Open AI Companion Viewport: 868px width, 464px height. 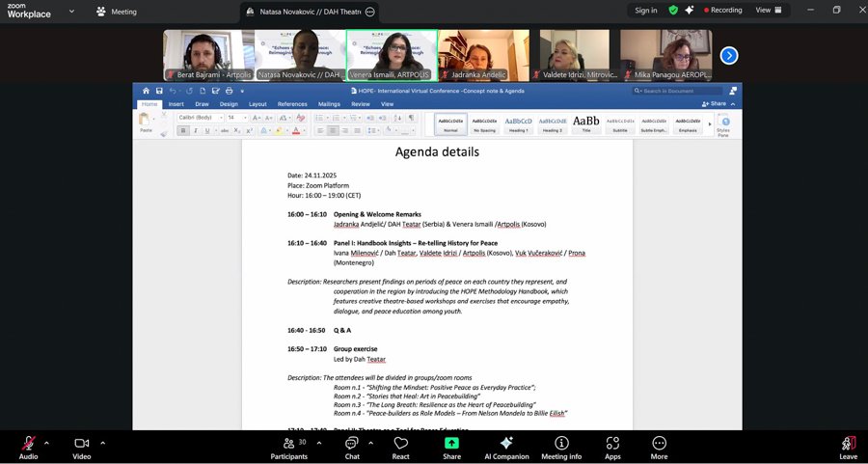(506, 446)
